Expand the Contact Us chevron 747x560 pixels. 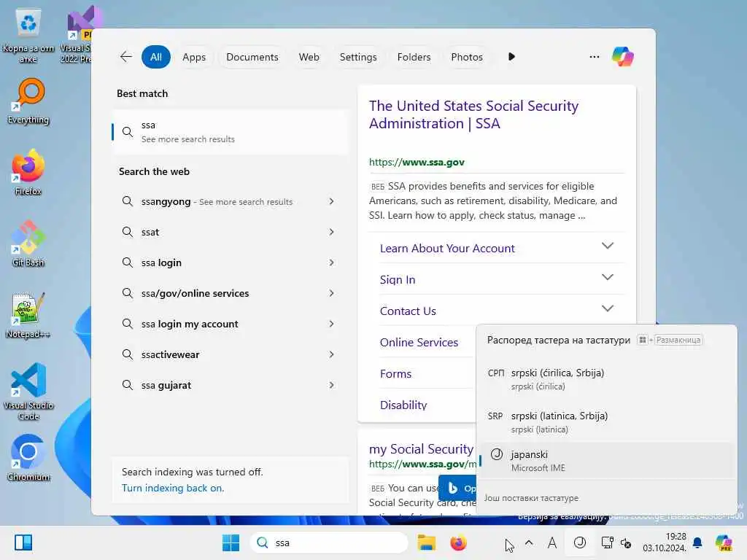(x=607, y=308)
